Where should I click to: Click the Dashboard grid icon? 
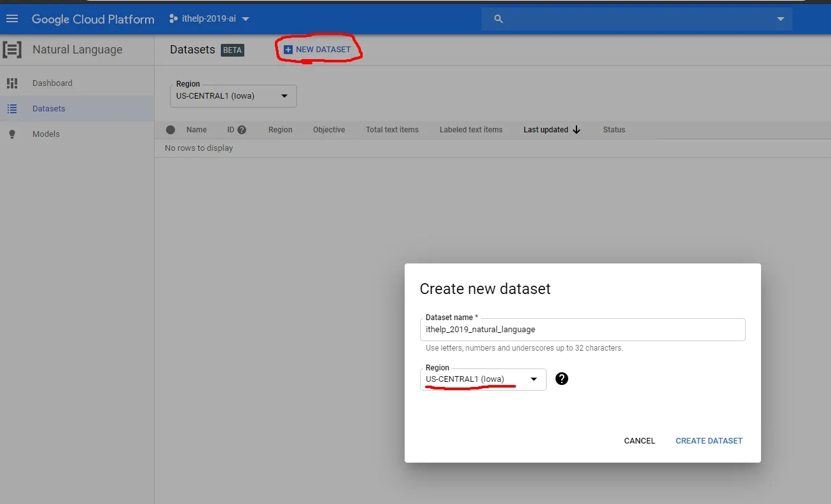pos(12,83)
